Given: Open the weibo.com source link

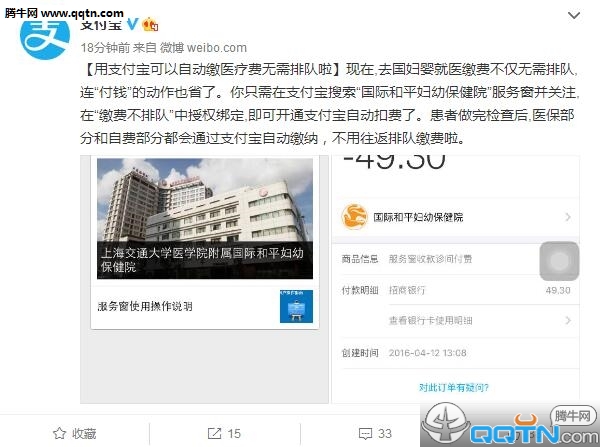Looking at the screenshot, I should pyautogui.click(x=217, y=48).
